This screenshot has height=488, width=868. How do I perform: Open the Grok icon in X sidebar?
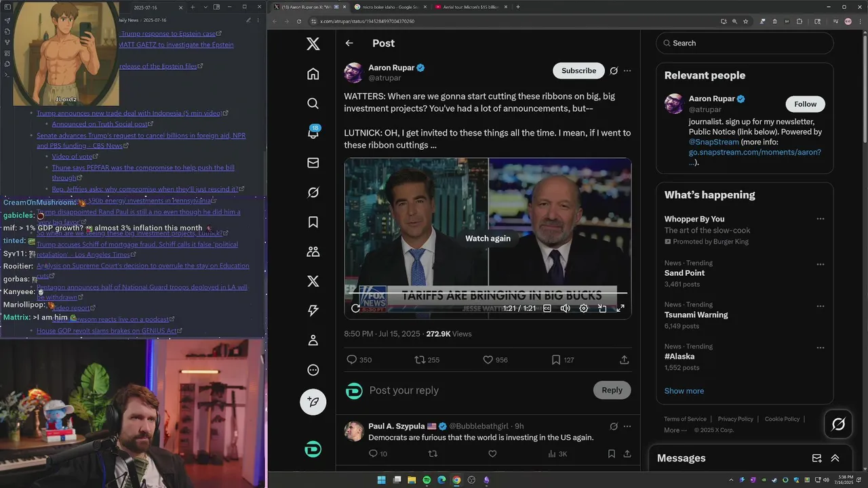(313, 192)
